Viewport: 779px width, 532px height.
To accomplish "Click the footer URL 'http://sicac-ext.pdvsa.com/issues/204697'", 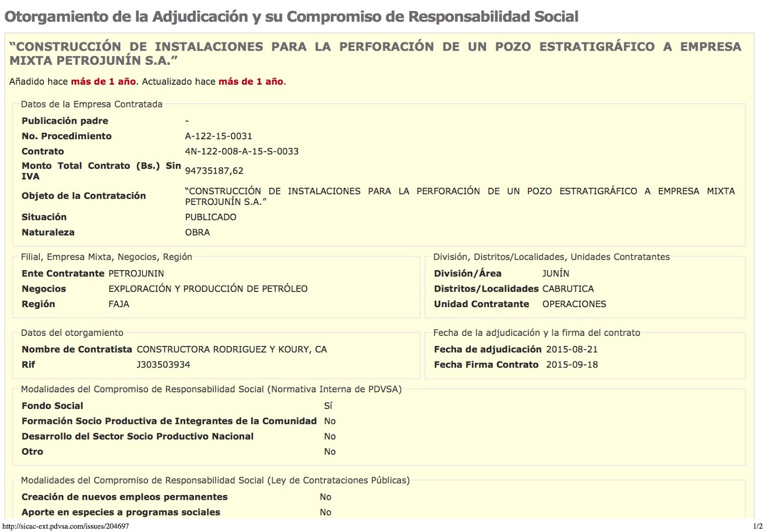I will click(66, 526).
